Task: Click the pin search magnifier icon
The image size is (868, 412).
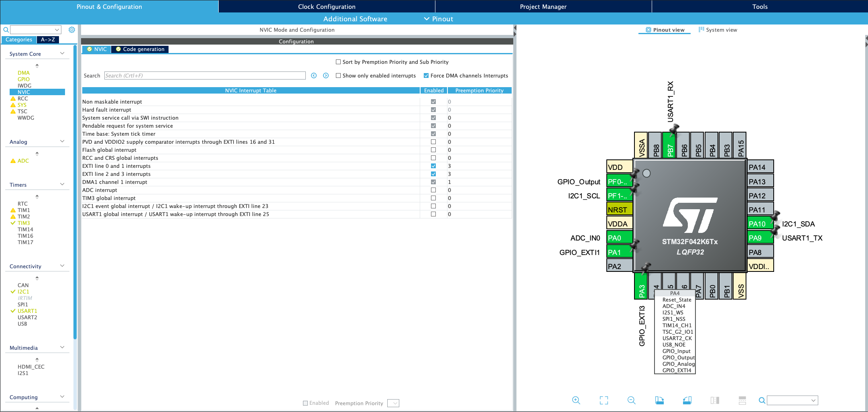Action: point(762,400)
